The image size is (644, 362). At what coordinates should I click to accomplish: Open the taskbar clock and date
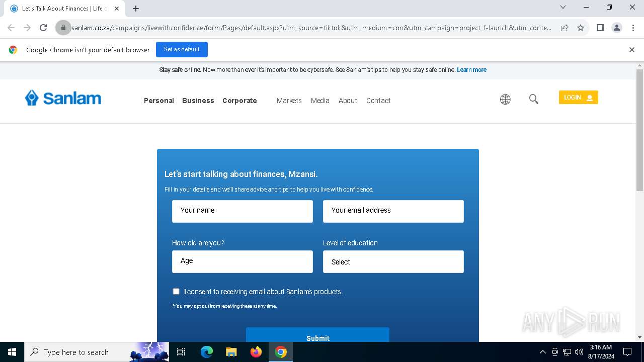click(601, 352)
